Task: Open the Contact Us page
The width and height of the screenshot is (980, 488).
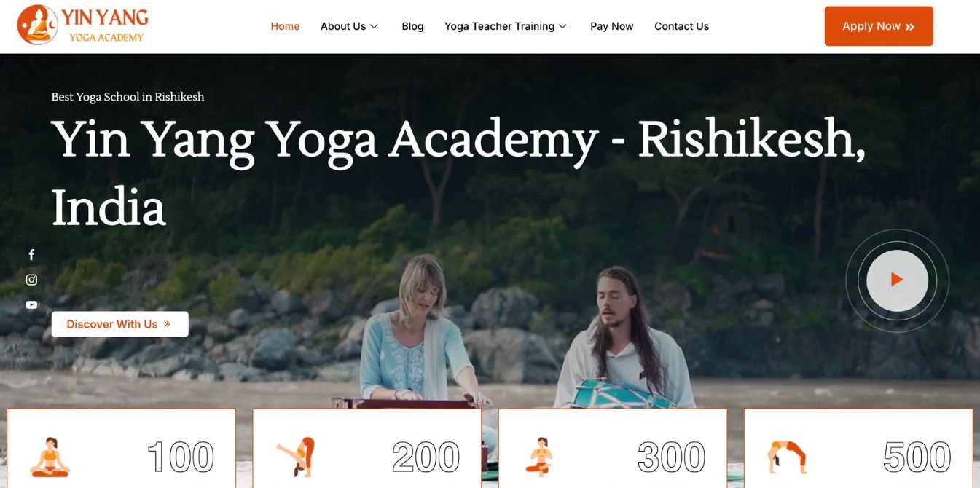Action: (x=681, y=26)
